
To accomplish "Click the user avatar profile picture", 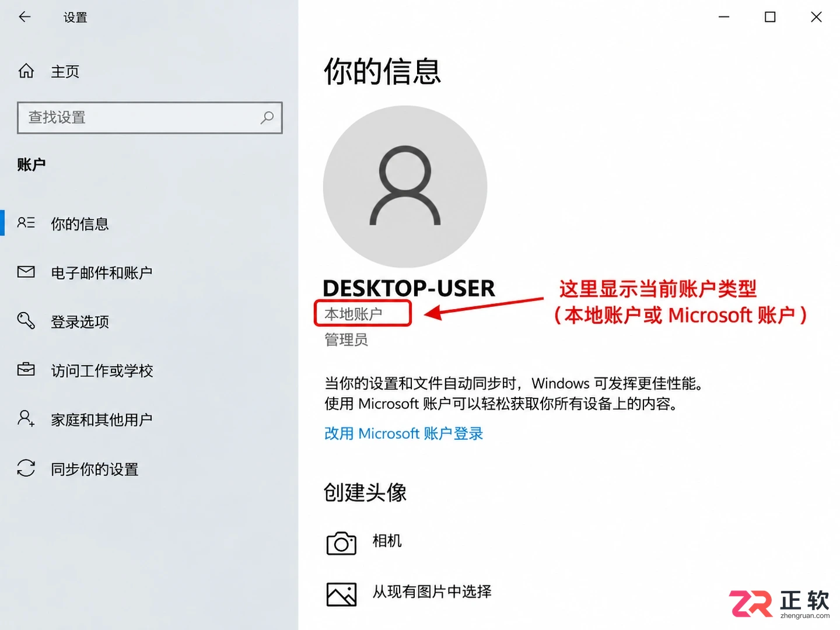I will [x=405, y=187].
